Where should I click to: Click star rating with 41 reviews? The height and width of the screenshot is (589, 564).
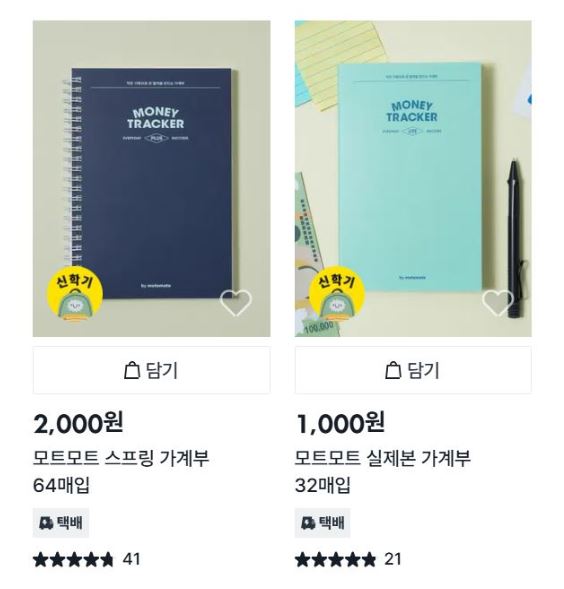73,559
